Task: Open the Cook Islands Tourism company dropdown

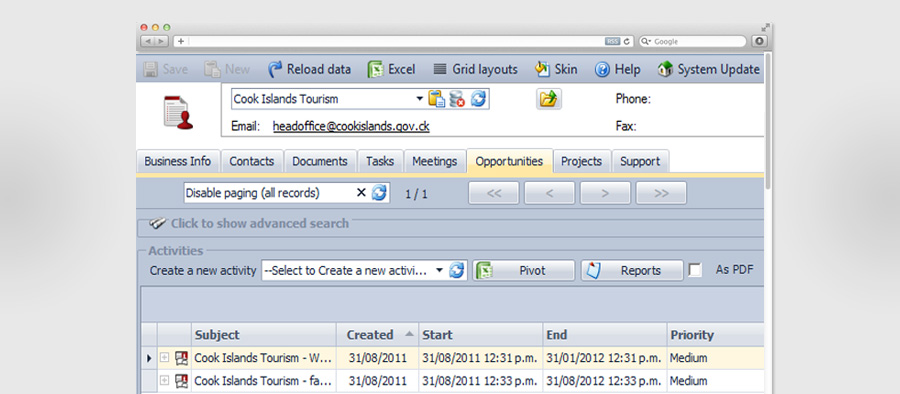Action: 420,99
